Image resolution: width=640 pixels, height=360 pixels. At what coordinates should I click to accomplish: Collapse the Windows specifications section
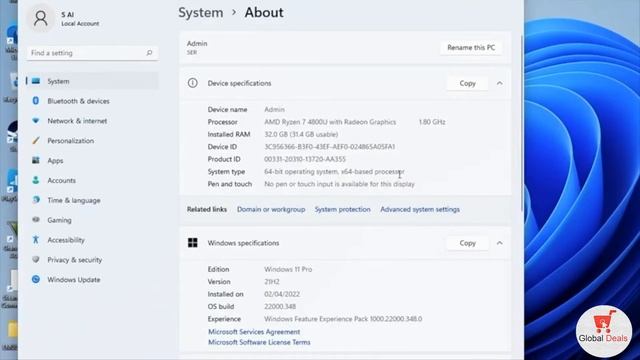[x=500, y=243]
